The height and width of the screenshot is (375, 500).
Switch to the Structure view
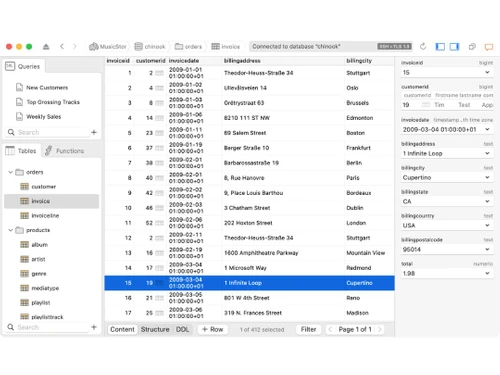(155, 329)
